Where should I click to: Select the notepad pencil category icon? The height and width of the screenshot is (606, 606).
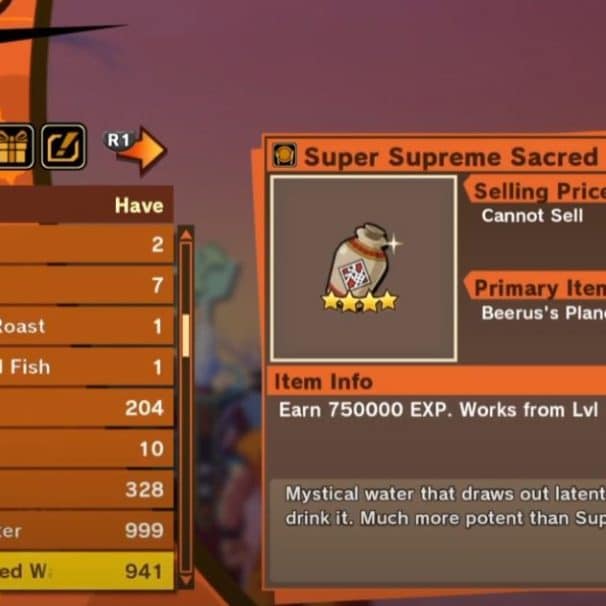63,146
